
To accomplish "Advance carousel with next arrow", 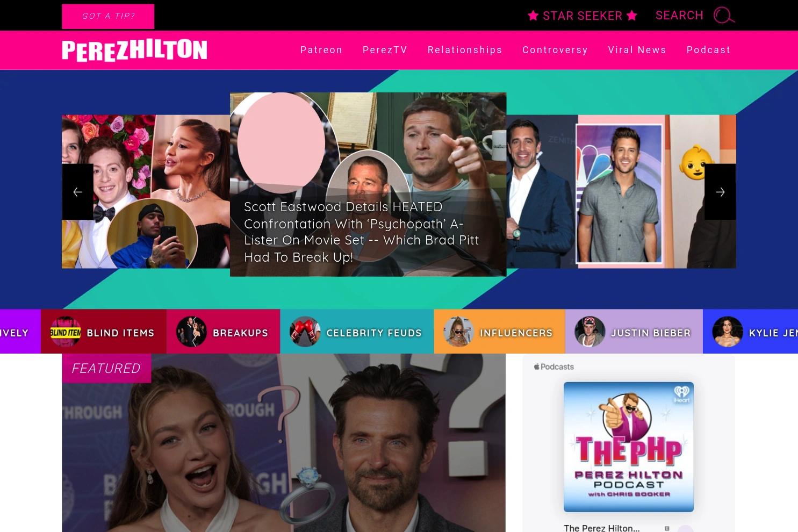I will tap(720, 192).
